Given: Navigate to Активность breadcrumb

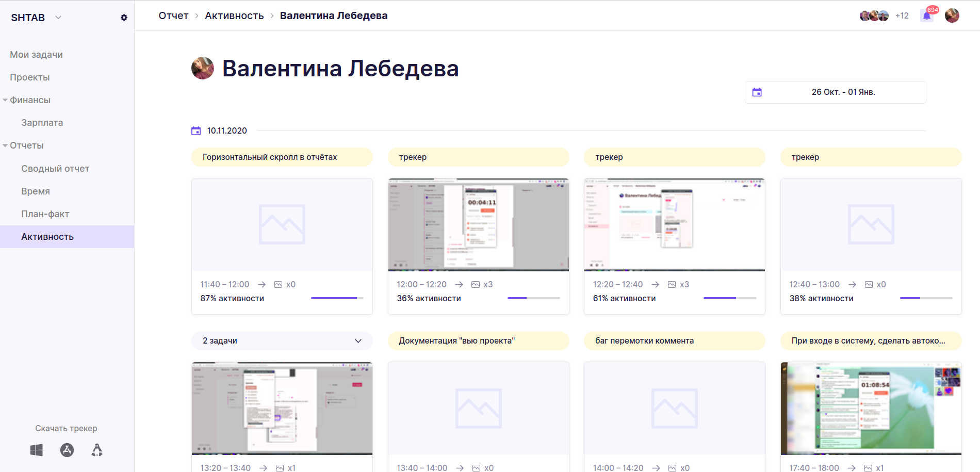Looking at the screenshot, I should [234, 15].
